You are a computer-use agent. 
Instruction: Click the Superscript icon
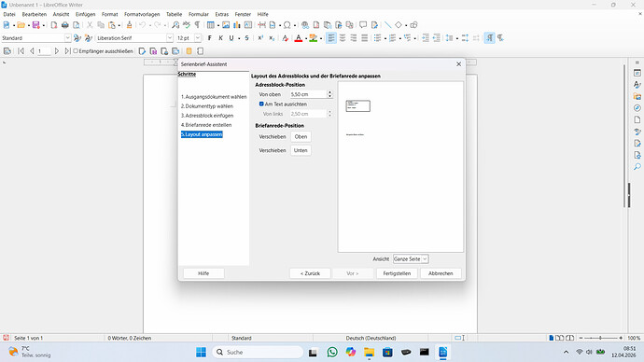(260, 38)
